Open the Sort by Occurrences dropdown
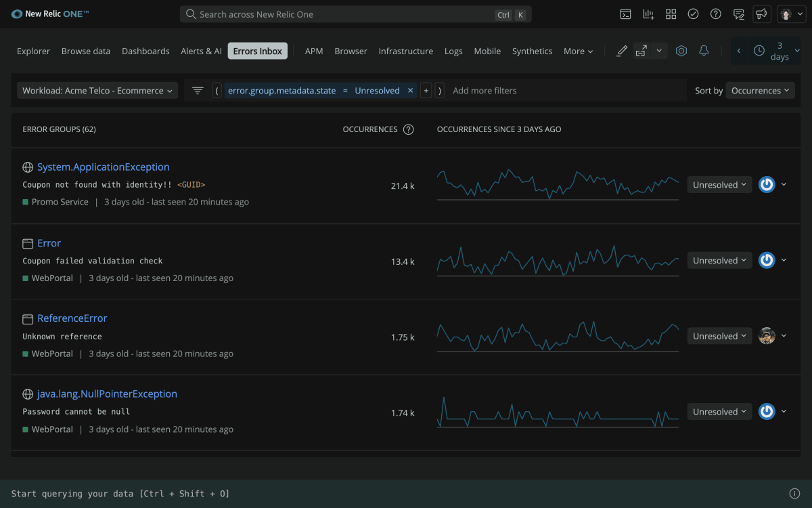Screen dimensions: 812x508 click(x=761, y=91)
